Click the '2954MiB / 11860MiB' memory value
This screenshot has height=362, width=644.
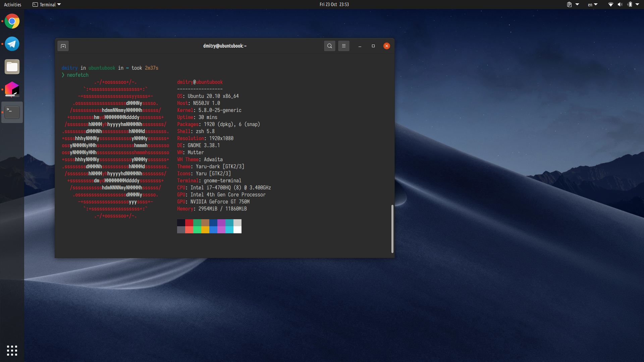(223, 209)
